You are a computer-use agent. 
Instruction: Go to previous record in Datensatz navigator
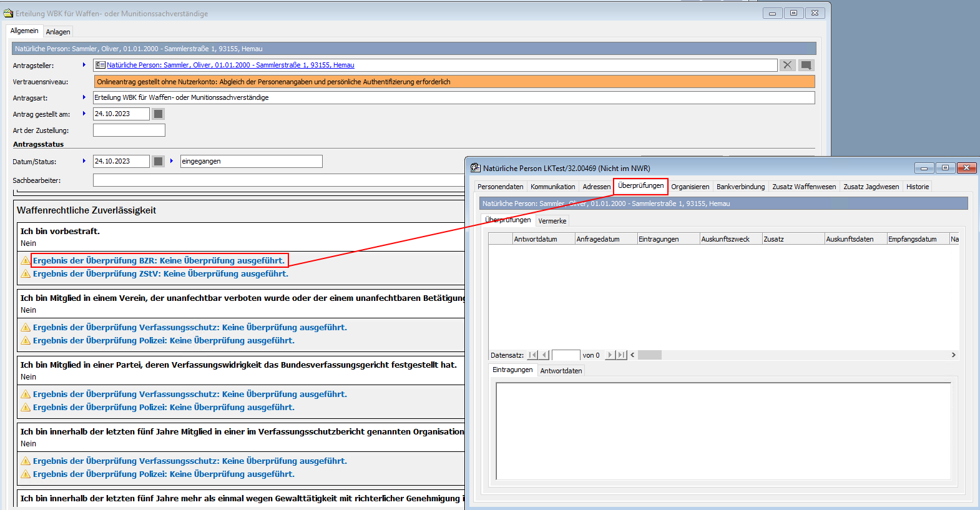point(544,355)
